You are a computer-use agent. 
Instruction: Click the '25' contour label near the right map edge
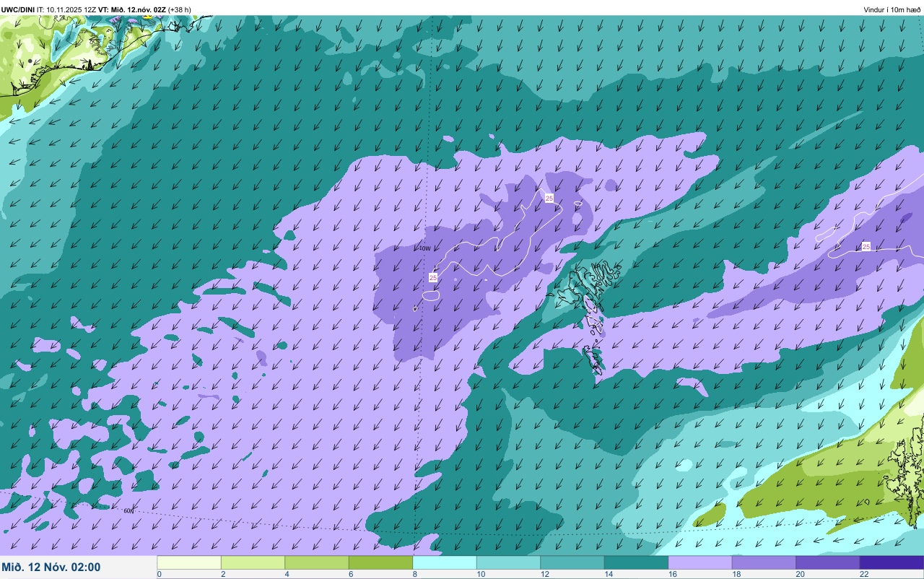pyautogui.click(x=866, y=246)
